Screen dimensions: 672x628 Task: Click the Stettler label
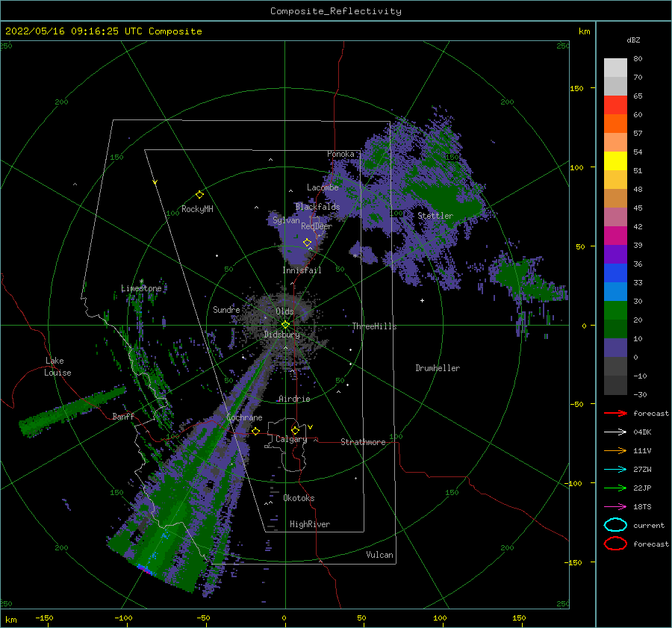[435, 216]
